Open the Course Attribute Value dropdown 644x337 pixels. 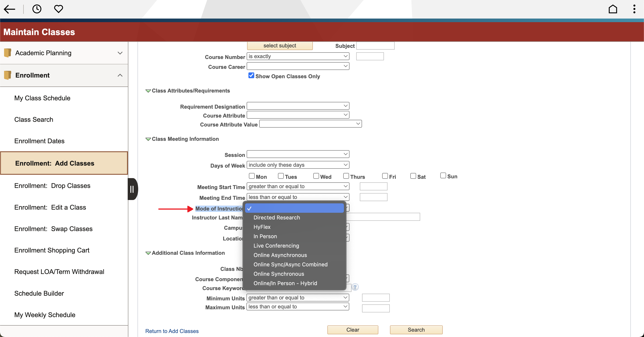click(311, 124)
